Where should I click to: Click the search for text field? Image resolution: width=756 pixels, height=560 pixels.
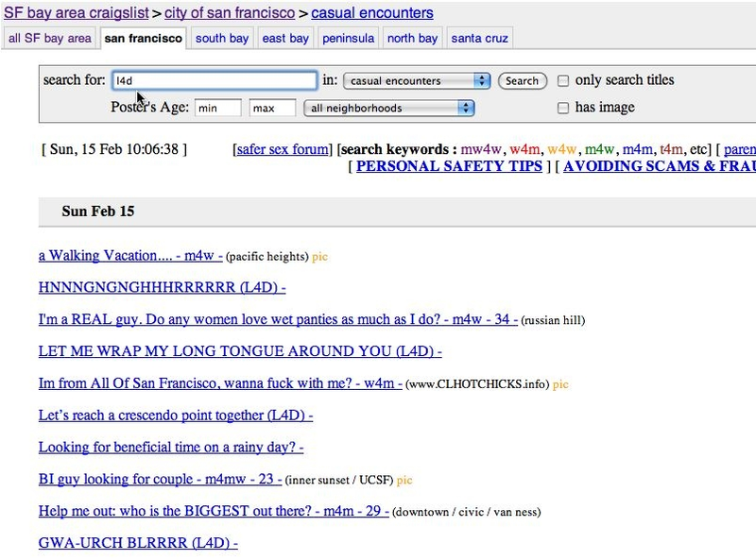coord(215,80)
